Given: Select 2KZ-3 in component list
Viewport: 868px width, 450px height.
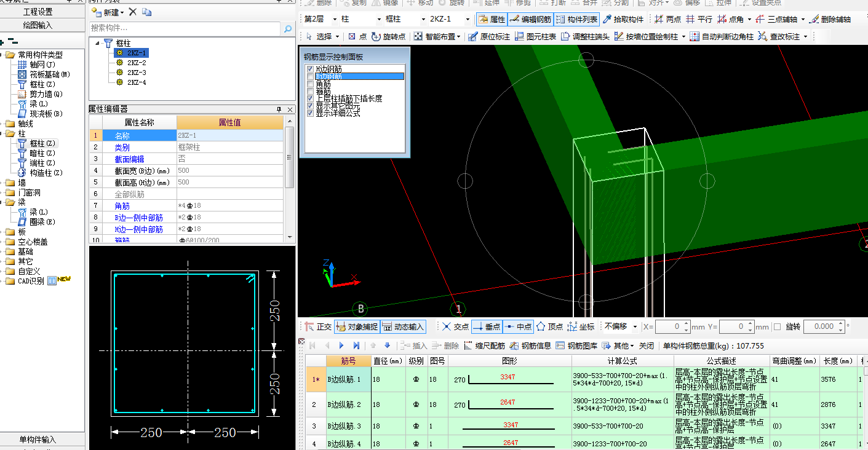Looking at the screenshot, I should click(137, 73).
